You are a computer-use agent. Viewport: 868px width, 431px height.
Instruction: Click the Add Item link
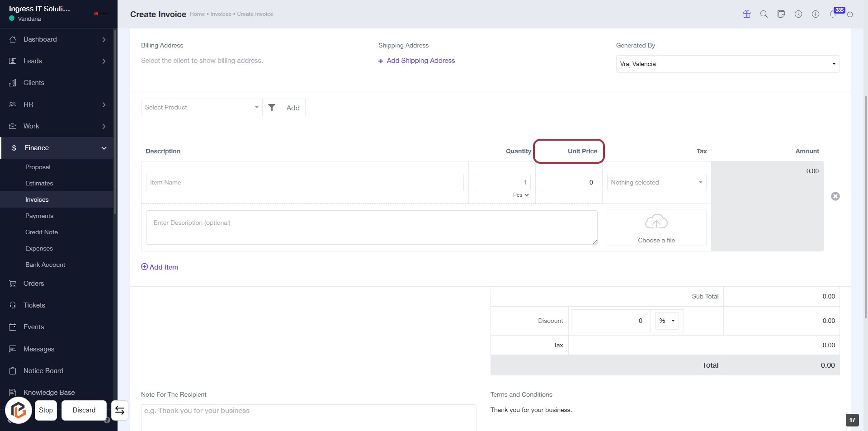coord(160,267)
